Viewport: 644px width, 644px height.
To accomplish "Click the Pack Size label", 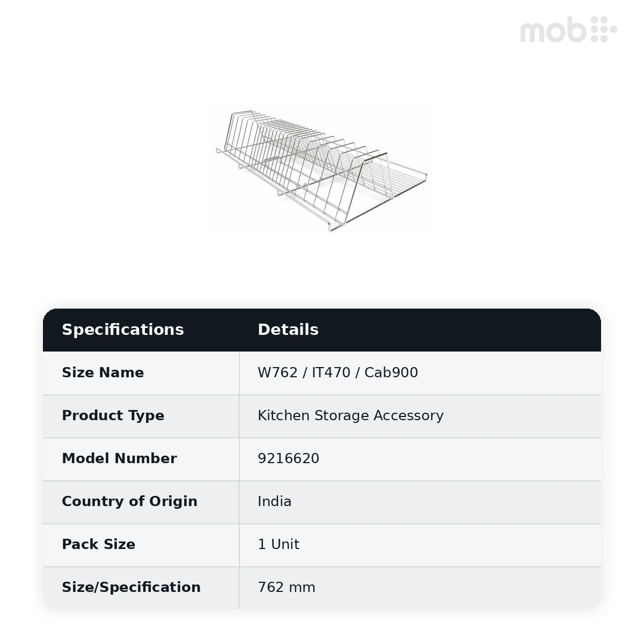I will (99, 544).
